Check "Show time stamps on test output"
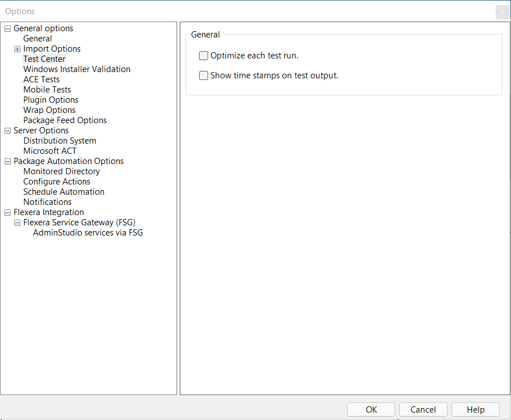The image size is (511, 420). 203,75
